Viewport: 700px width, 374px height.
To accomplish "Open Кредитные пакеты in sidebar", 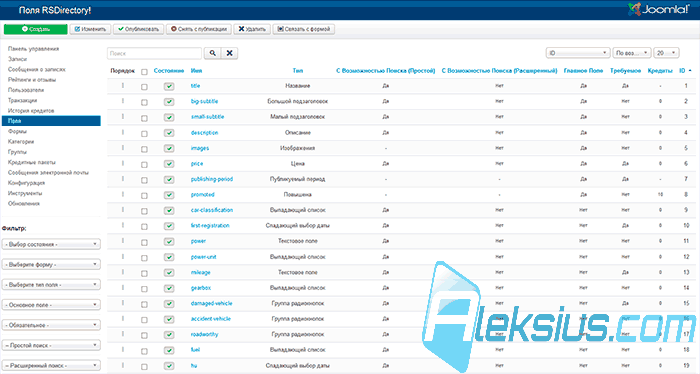I will point(32,162).
